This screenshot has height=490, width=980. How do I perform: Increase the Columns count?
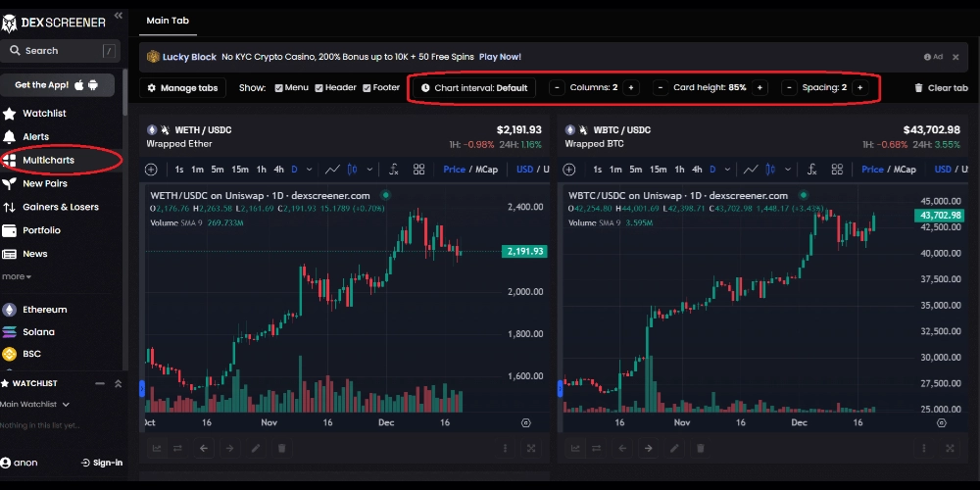pyautogui.click(x=630, y=88)
